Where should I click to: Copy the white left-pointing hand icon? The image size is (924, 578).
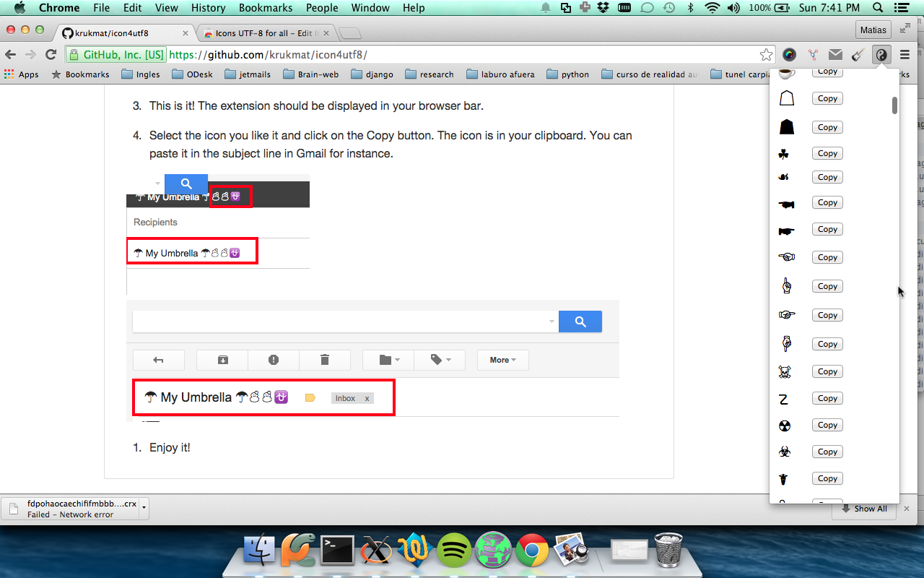[827, 257]
